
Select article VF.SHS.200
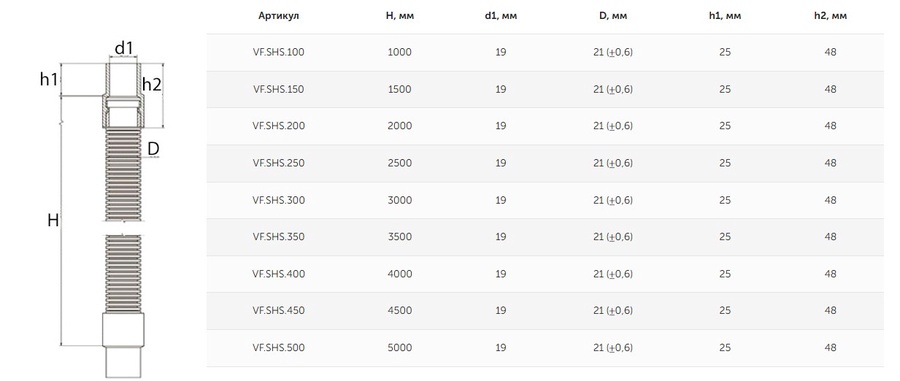(278, 126)
